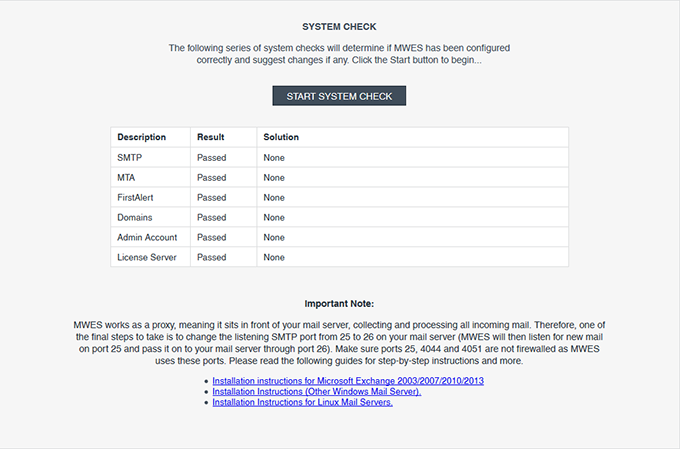The width and height of the screenshot is (680, 449).
Task: Select the License Server description cell
Action: coord(148,257)
